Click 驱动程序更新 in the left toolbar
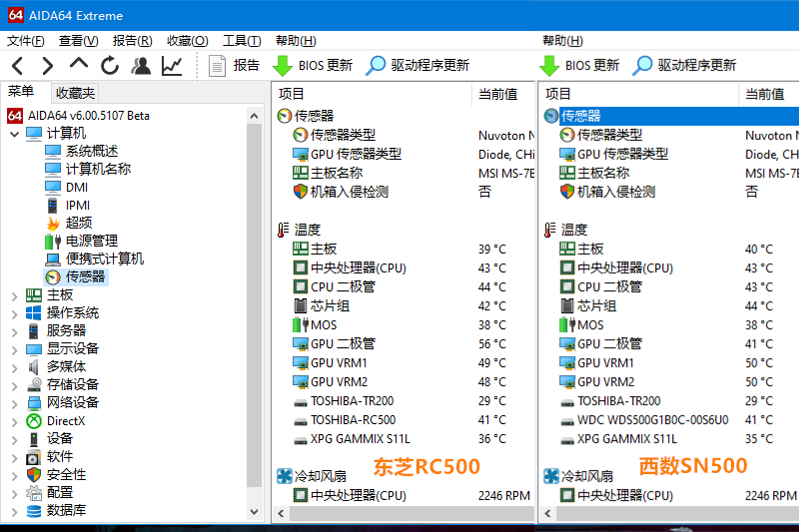 (x=417, y=66)
